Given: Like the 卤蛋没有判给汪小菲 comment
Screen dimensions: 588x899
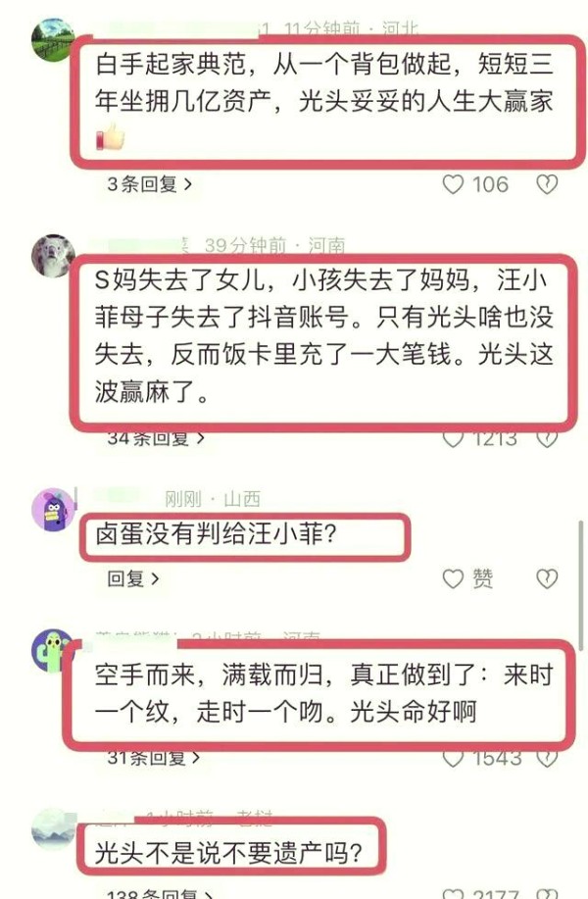Looking at the screenshot, I should tap(453, 578).
